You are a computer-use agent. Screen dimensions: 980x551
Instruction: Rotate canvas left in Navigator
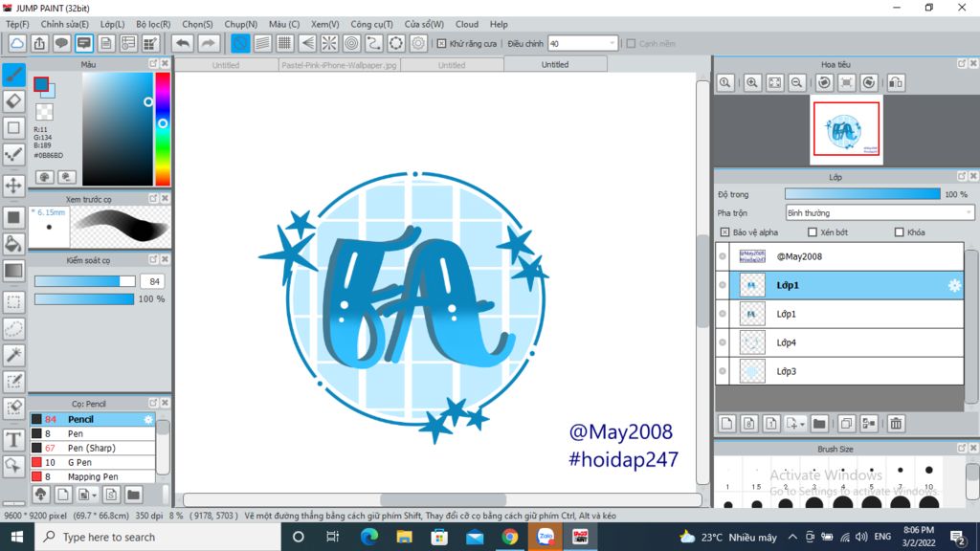coord(824,82)
